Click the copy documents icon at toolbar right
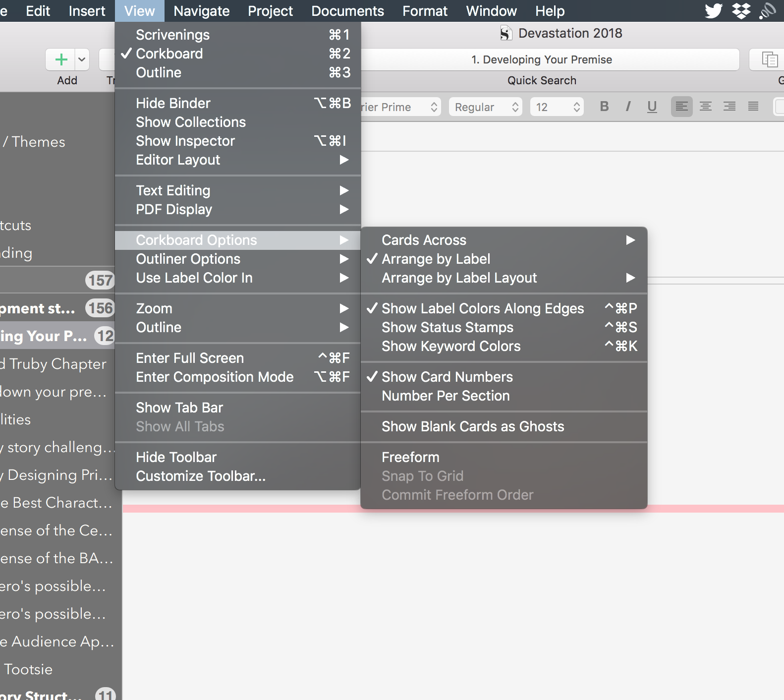Viewport: 784px width, 700px height. tap(769, 60)
